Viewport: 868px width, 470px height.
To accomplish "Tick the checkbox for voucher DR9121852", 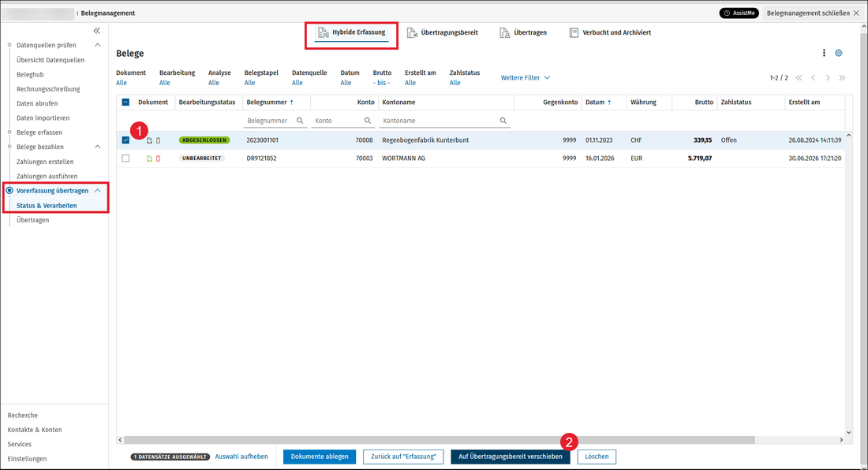I will pos(125,159).
